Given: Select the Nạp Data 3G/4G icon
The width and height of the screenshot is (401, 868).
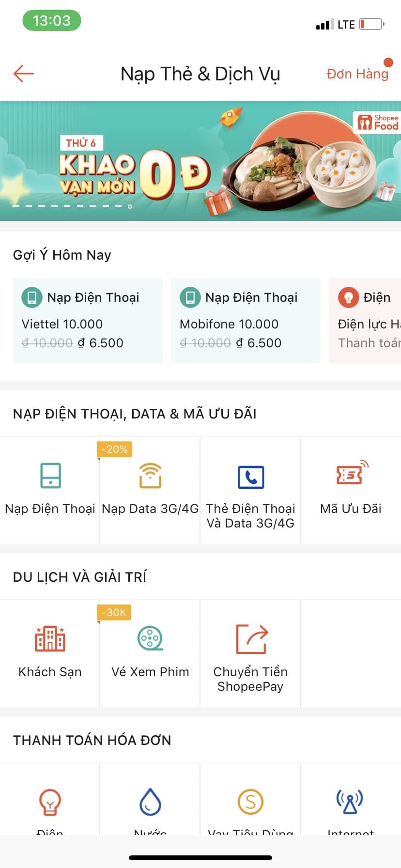Looking at the screenshot, I should click(x=150, y=476).
